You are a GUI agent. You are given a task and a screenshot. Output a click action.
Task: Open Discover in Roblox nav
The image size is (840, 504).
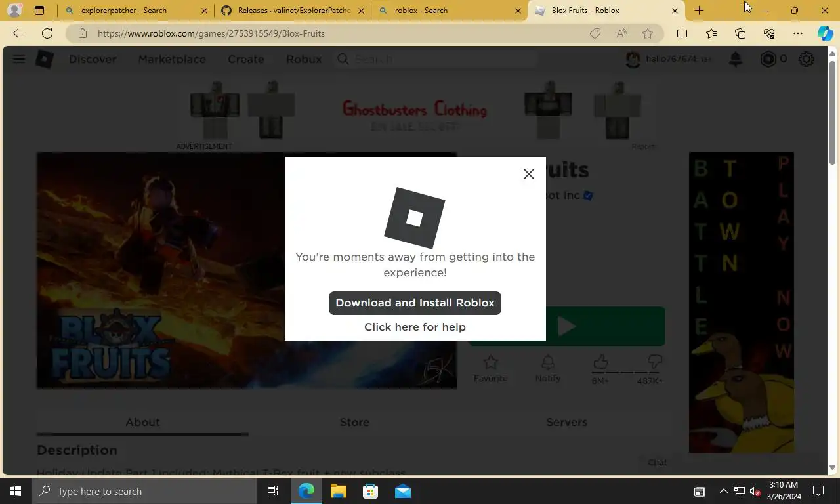pyautogui.click(x=93, y=59)
